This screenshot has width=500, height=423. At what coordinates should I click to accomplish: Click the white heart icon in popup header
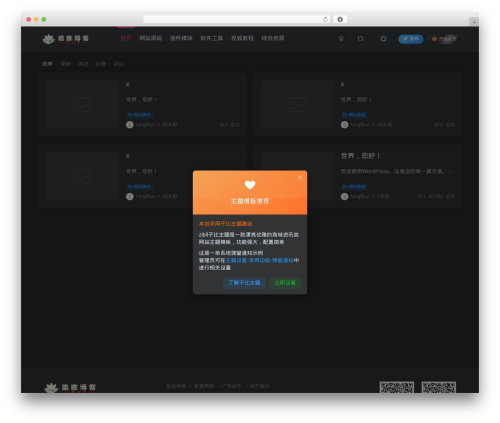point(250,185)
